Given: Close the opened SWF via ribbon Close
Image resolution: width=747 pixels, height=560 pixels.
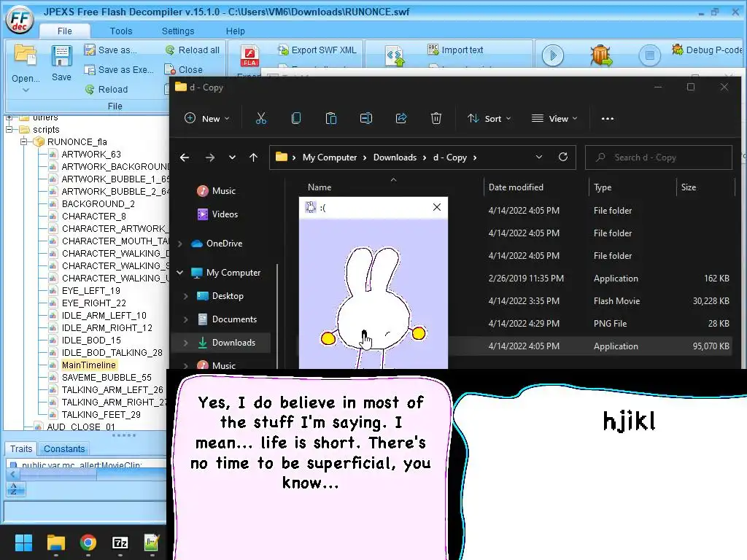Looking at the screenshot, I should 183,69.
